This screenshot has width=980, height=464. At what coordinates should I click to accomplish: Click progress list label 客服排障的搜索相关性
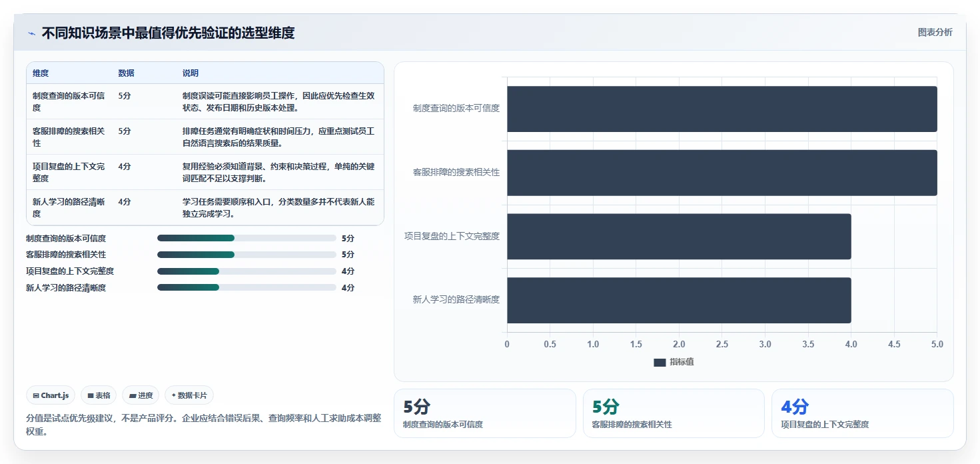pos(66,255)
